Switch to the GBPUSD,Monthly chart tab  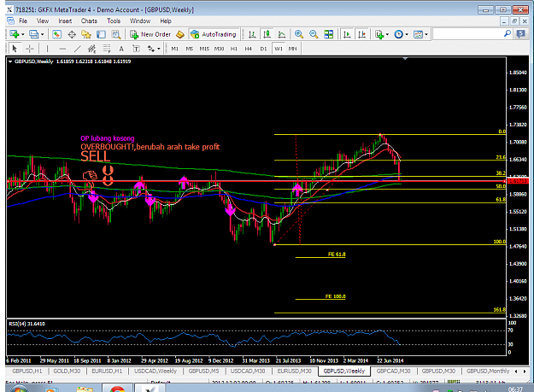488,371
